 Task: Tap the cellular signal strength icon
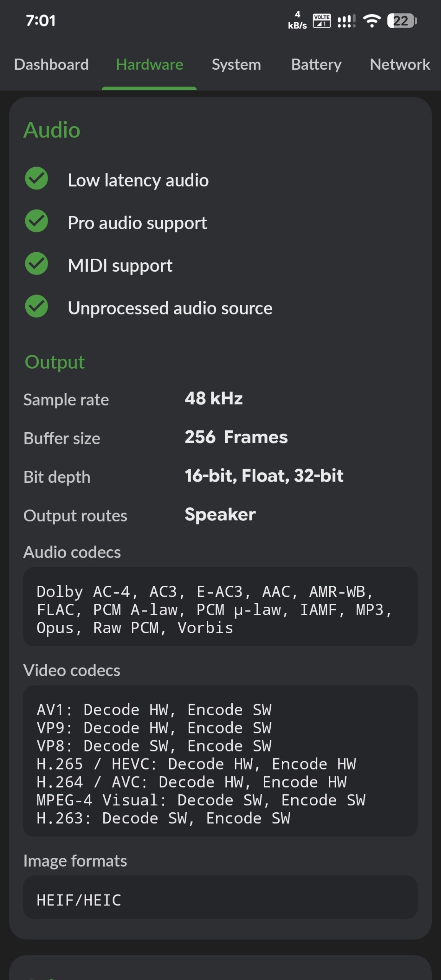pos(346,21)
